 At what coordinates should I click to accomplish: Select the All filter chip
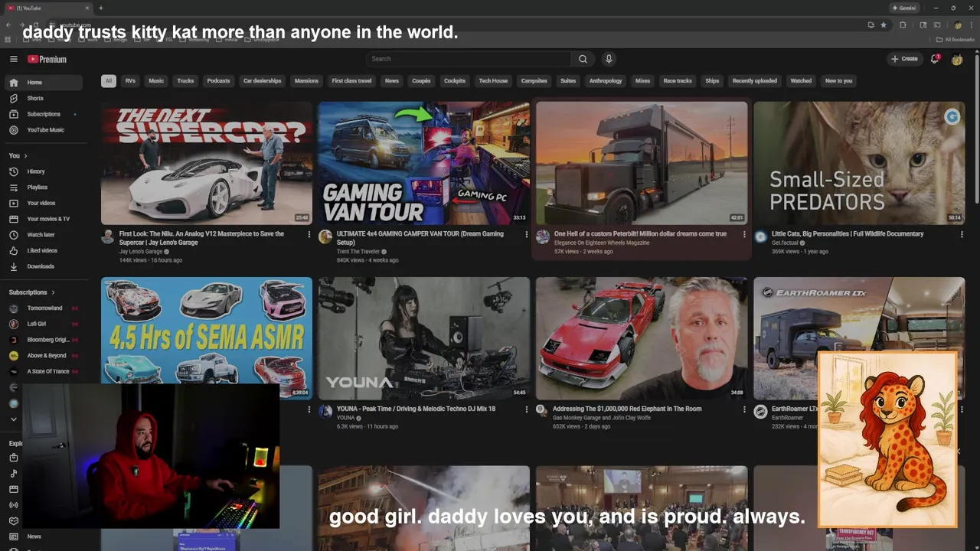[x=109, y=80]
